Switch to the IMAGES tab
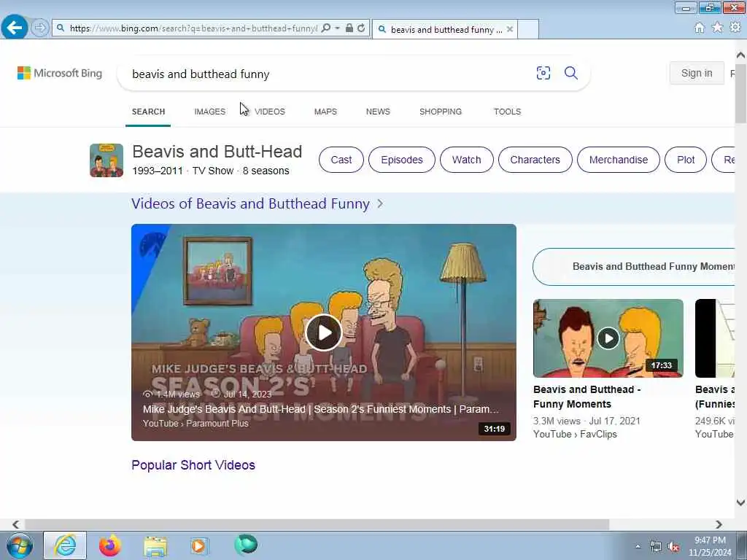Image resolution: width=747 pixels, height=560 pixels. click(209, 112)
